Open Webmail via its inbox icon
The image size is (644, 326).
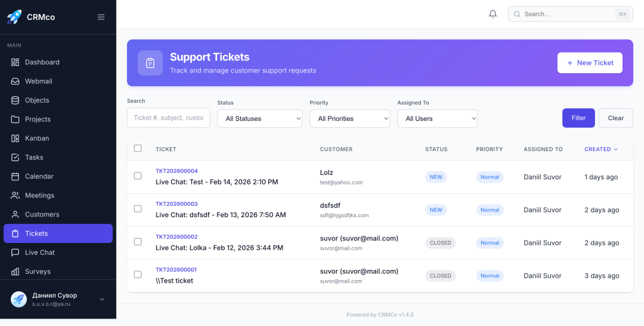pos(15,81)
